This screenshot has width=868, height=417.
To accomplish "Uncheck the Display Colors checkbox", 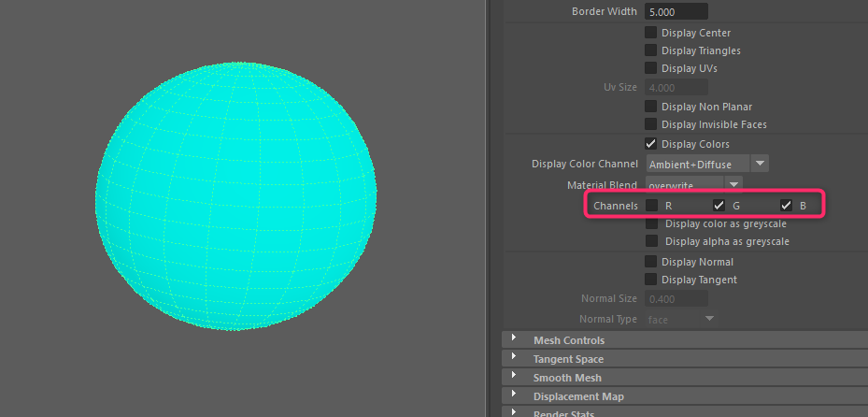I will click(x=651, y=144).
